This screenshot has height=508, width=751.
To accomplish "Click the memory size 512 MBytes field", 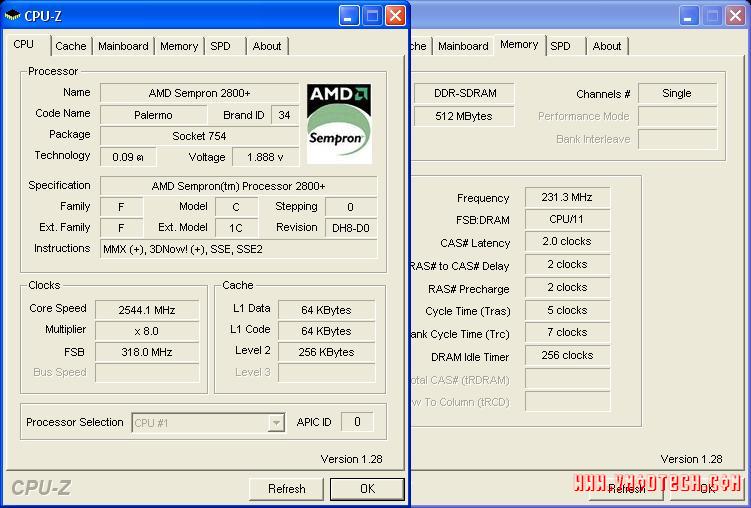I will pyautogui.click(x=464, y=116).
